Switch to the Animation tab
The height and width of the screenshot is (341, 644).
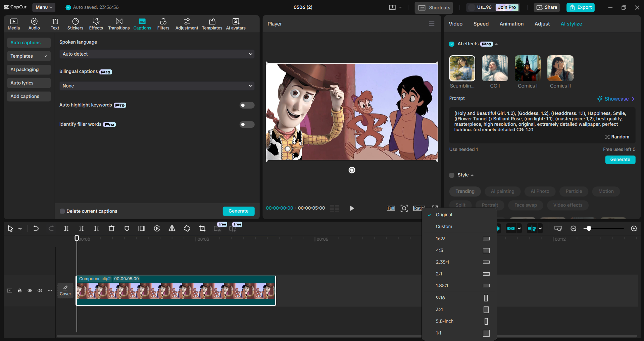[511, 23]
